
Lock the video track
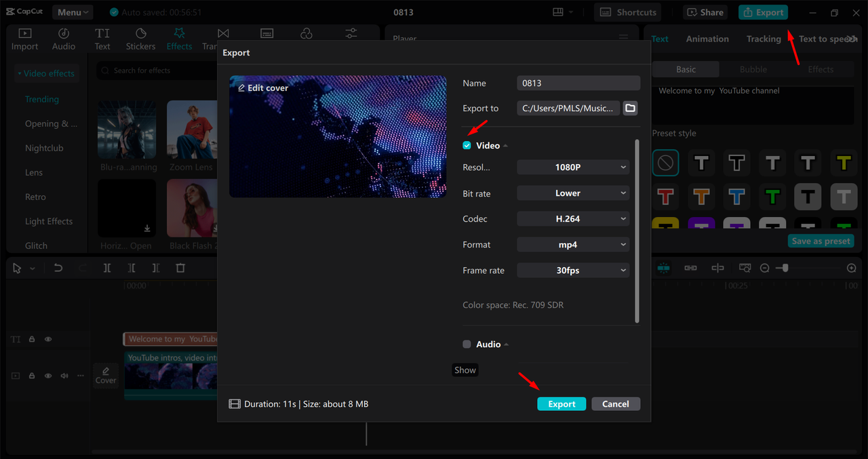[32, 376]
